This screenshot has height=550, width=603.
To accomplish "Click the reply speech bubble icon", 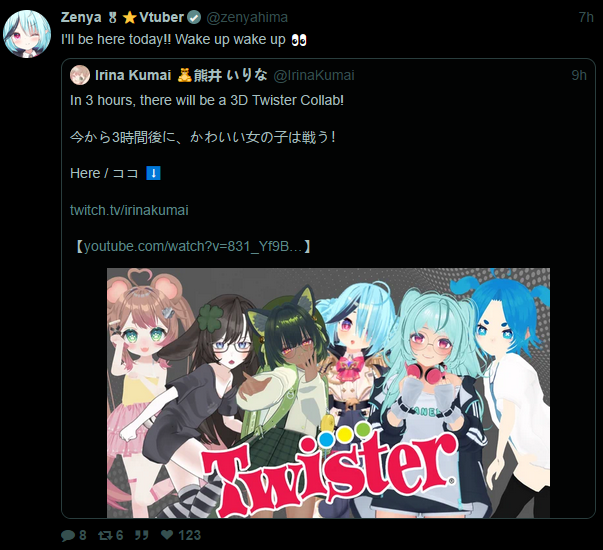I will pos(68,535).
